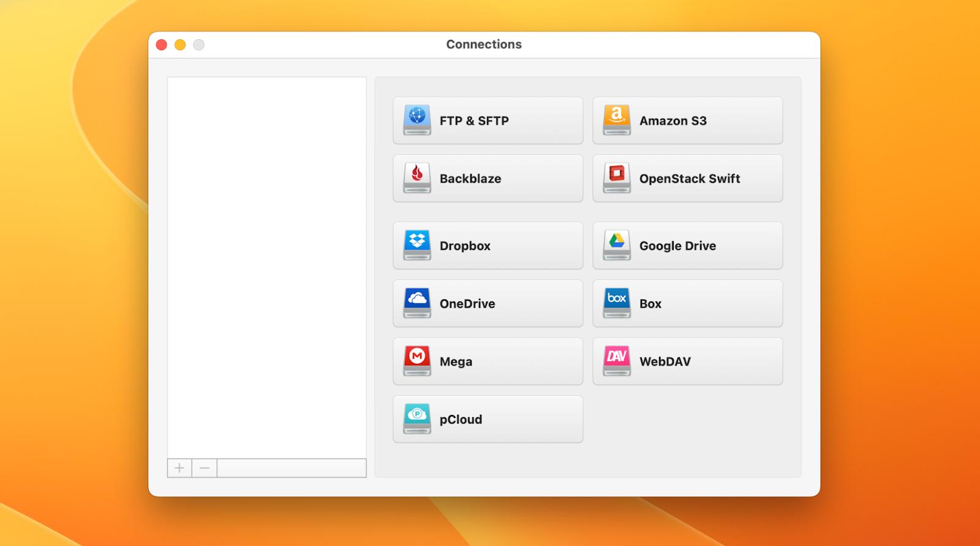Choose the FTP & SFTP label
This screenshot has width=980, height=546.
(x=474, y=121)
